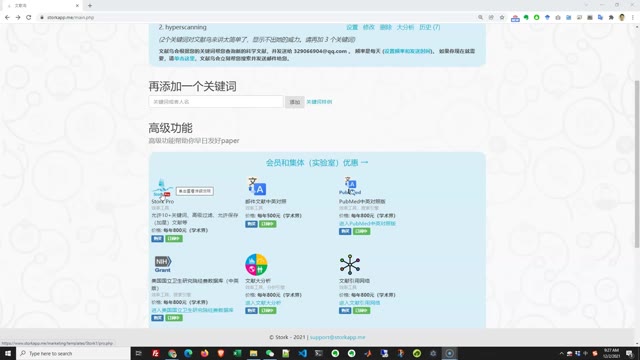Open the PubMed Chinese-English translate icon
This screenshot has width=640, height=360.
(350, 186)
